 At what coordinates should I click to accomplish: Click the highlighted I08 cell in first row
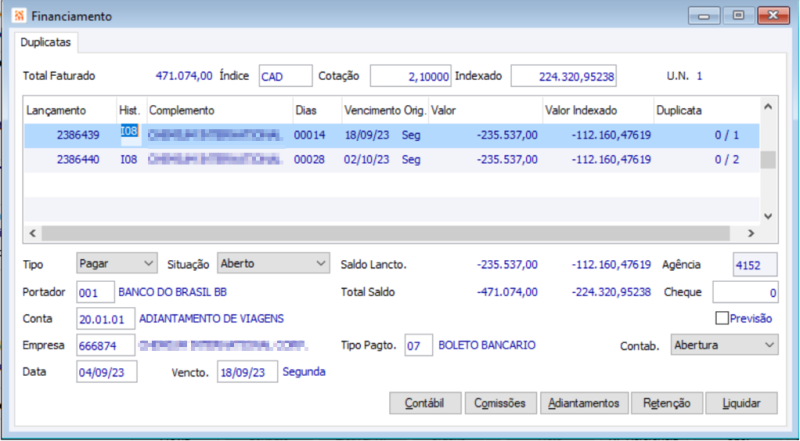pos(130,131)
